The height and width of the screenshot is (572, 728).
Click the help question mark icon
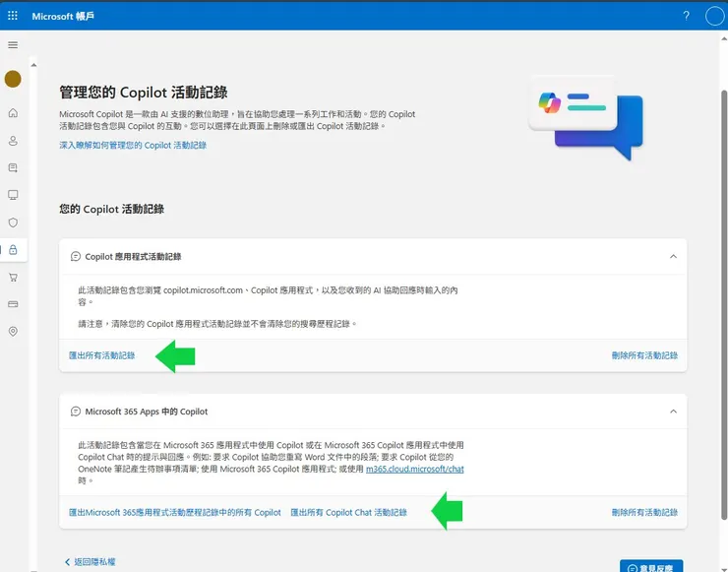686,16
